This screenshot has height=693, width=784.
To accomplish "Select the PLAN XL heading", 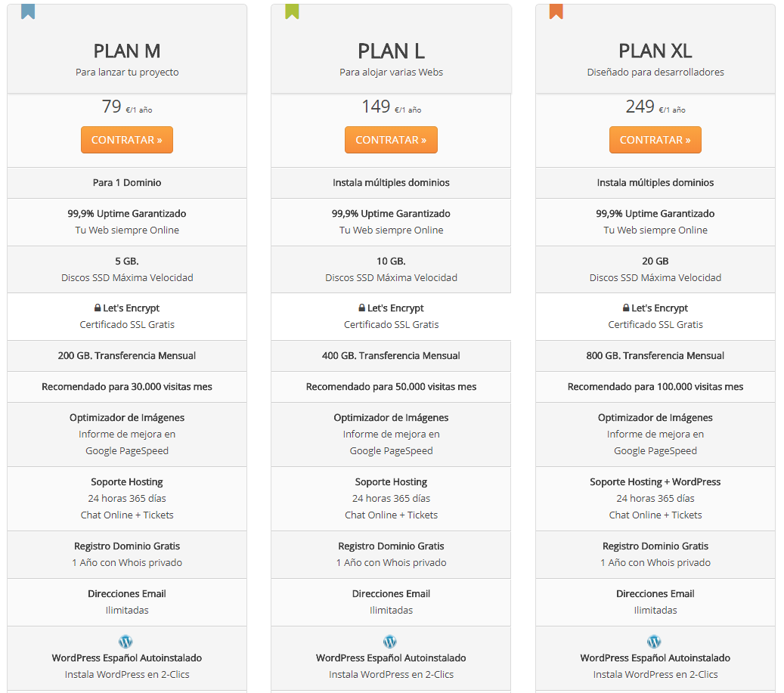I will tap(655, 51).
